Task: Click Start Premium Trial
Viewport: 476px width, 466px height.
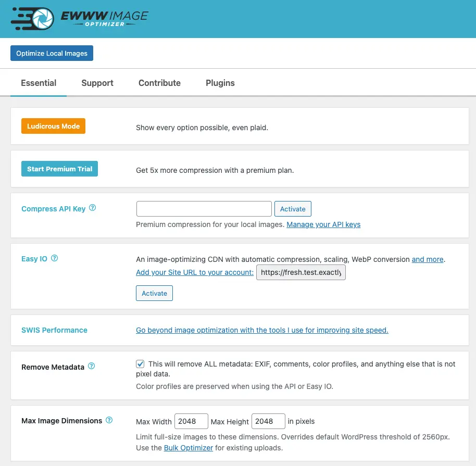Action: coord(59,169)
